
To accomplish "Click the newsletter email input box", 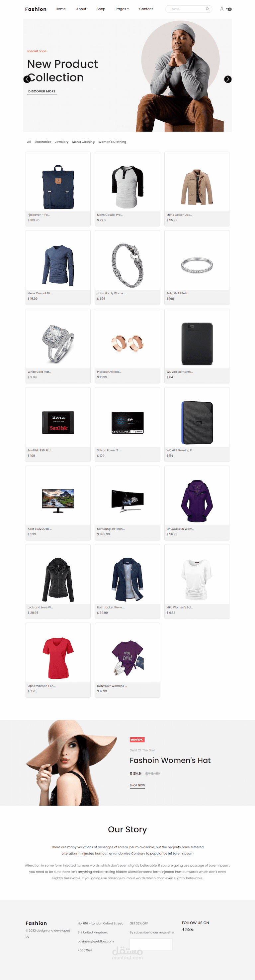I will point(151,944).
